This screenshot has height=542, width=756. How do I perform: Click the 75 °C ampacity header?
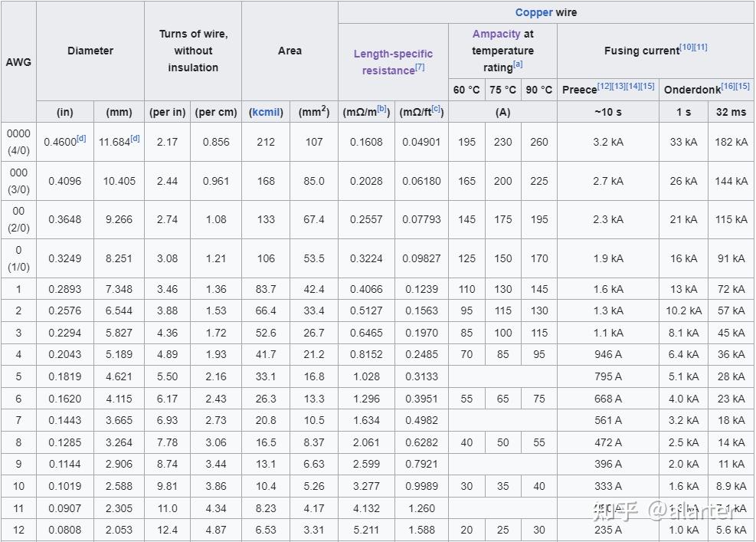pyautogui.click(x=503, y=90)
